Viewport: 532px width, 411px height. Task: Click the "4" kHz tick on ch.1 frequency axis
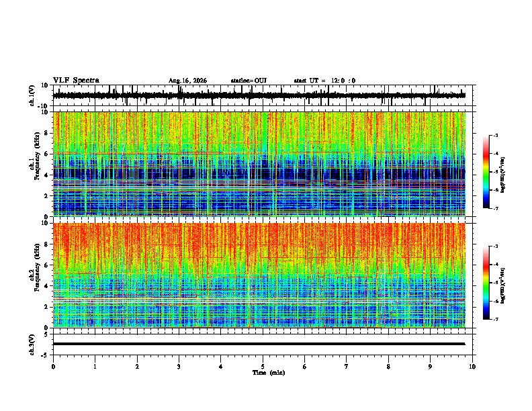coord(46,175)
